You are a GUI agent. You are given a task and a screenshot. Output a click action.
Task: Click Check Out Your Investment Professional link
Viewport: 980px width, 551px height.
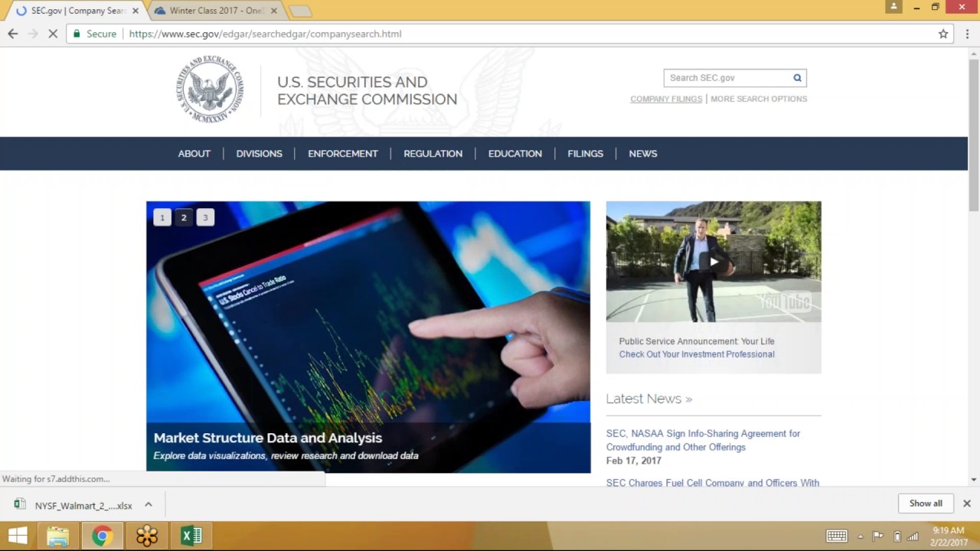point(697,354)
